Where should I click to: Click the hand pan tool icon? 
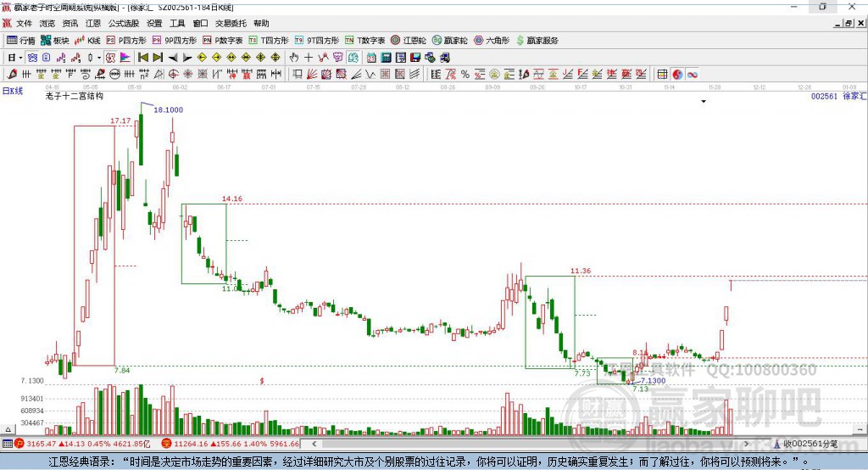pos(294,57)
